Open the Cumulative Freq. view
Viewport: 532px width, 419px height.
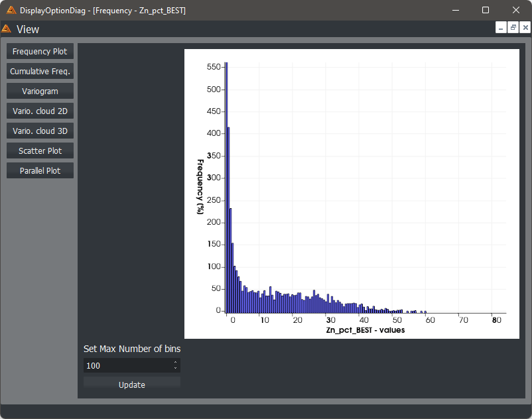[40, 71]
